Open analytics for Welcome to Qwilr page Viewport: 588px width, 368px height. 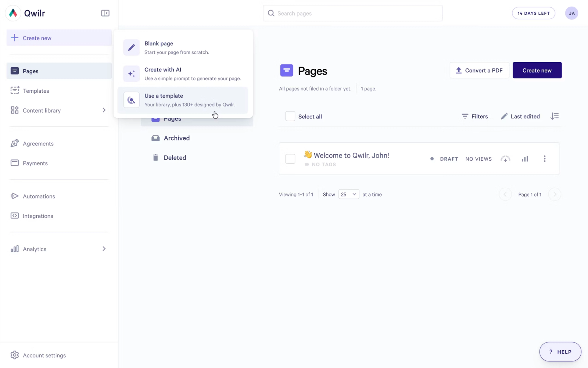[525, 159]
